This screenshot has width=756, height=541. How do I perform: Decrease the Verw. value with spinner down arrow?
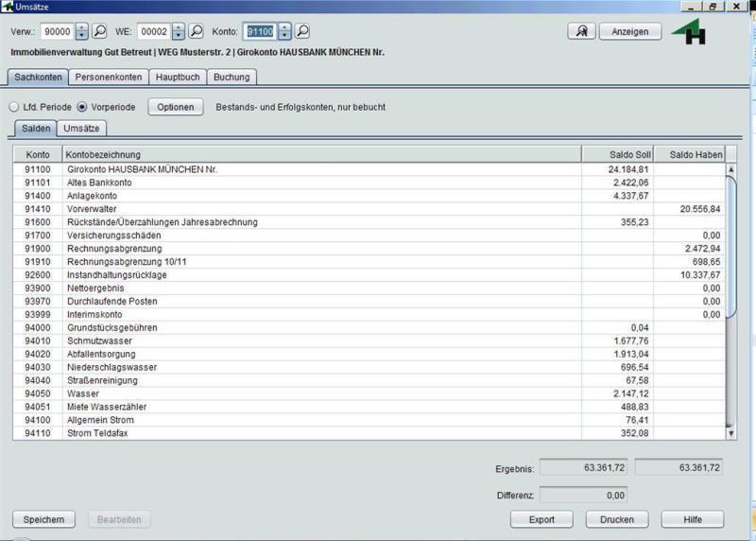tap(82, 36)
